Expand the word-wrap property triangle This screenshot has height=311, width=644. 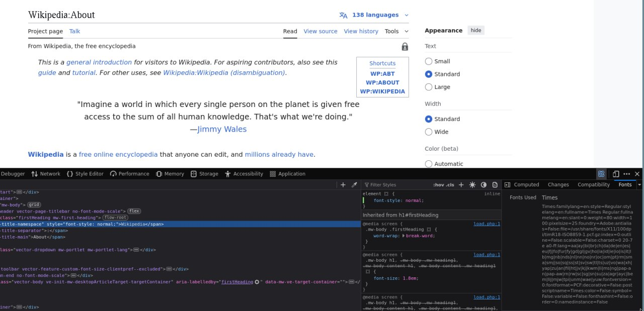404,236
